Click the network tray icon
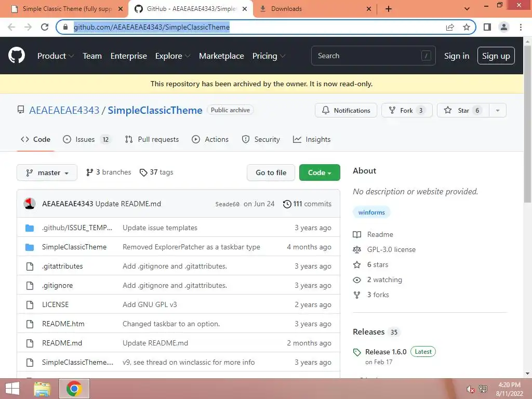This screenshot has height=399, width=532. (483, 389)
